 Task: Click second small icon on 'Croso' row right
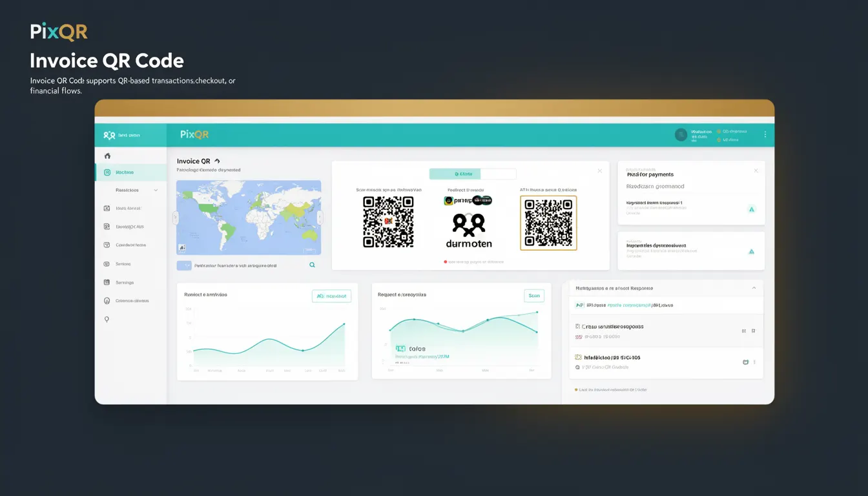753,331
